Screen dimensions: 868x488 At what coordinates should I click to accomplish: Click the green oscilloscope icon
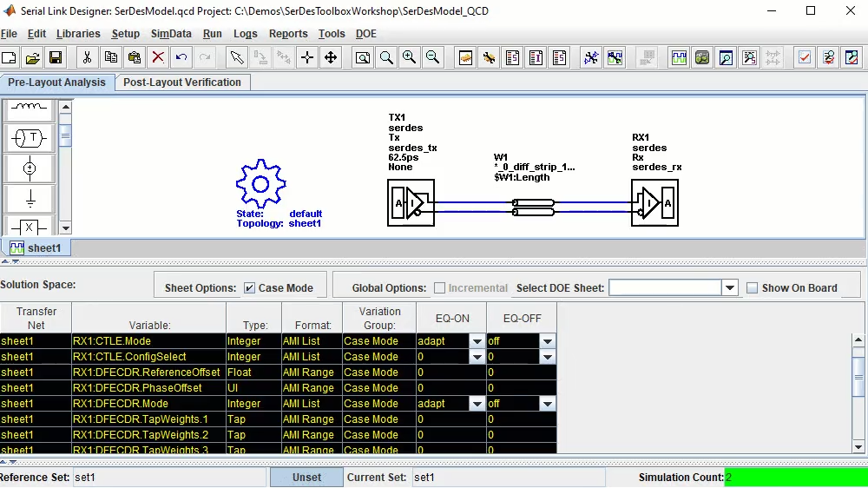point(702,57)
